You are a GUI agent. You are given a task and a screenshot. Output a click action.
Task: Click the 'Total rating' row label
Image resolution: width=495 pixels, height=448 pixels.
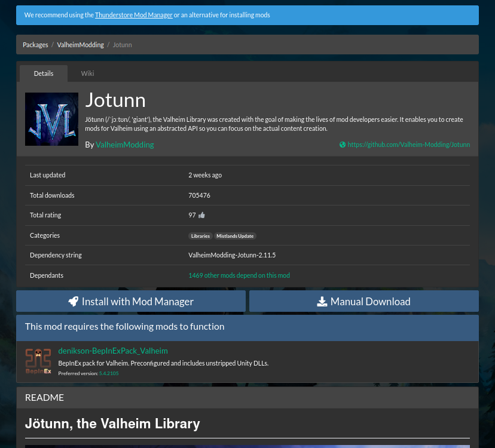(45, 215)
